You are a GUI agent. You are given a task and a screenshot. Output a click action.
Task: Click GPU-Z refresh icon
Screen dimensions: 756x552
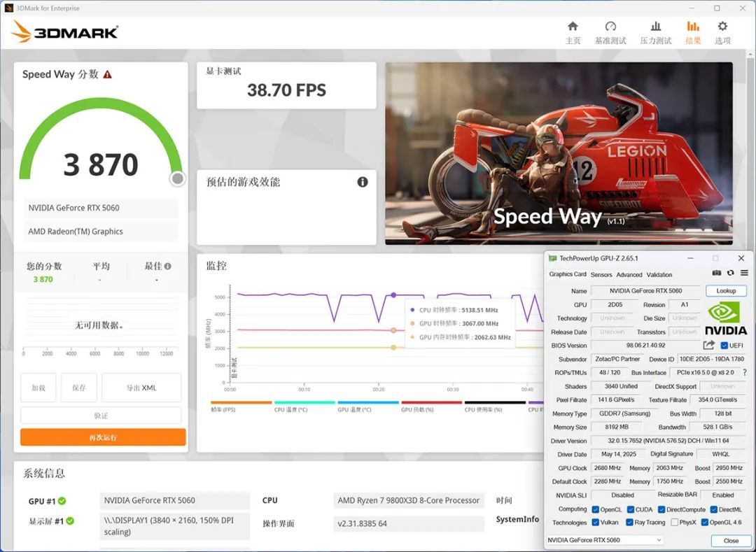click(x=730, y=273)
